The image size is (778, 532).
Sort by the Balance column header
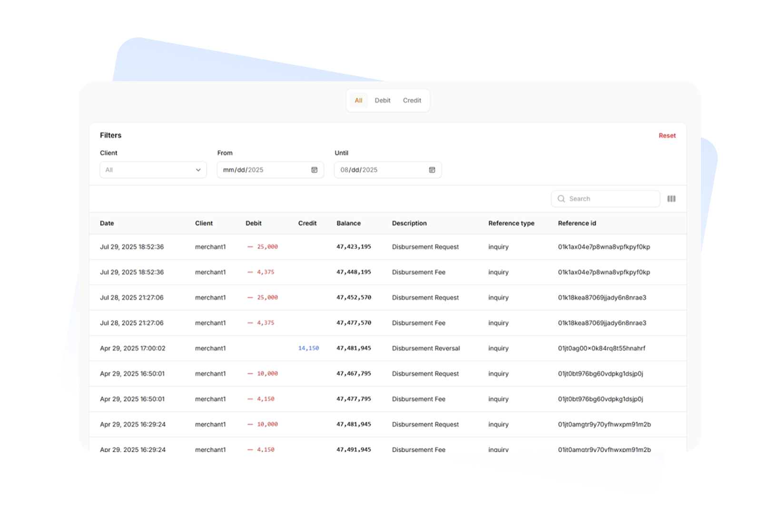(348, 223)
